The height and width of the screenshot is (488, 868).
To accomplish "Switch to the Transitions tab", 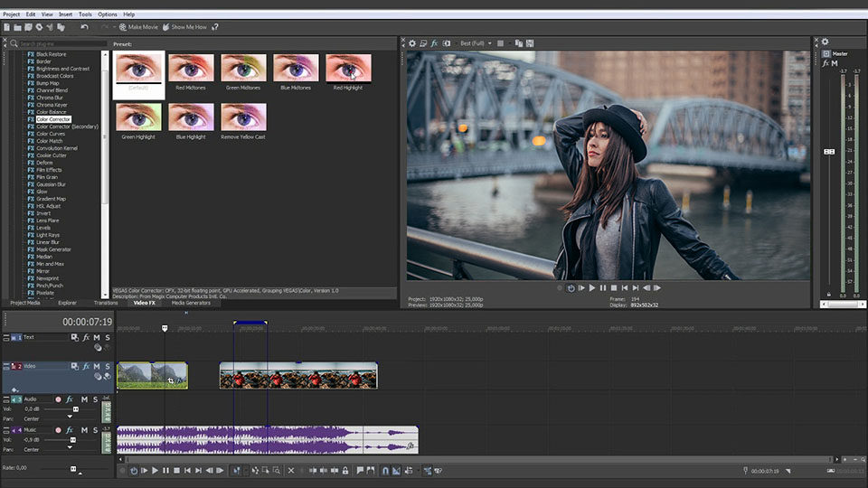I will 106,303.
